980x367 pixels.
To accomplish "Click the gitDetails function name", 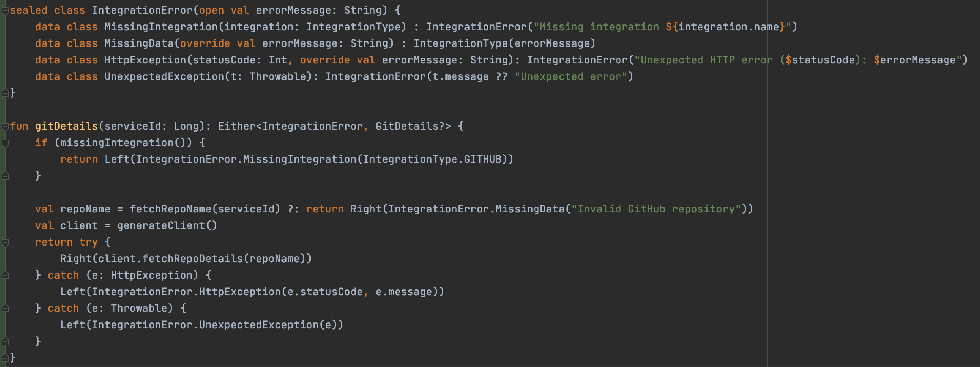I will [67, 126].
